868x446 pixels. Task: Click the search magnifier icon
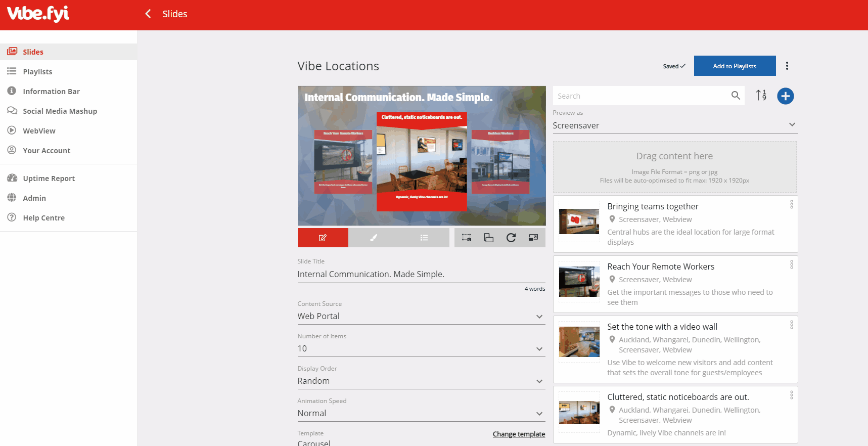tap(736, 96)
